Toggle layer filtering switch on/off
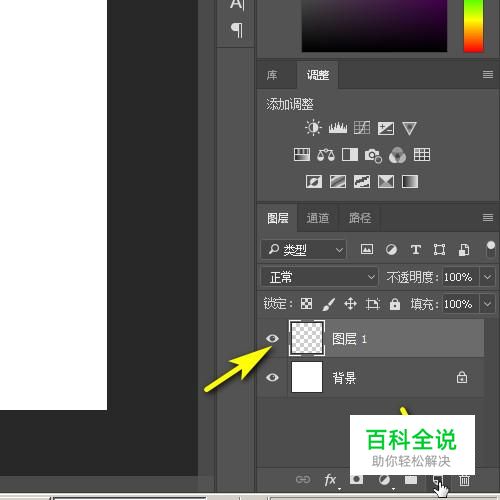 coord(491,249)
